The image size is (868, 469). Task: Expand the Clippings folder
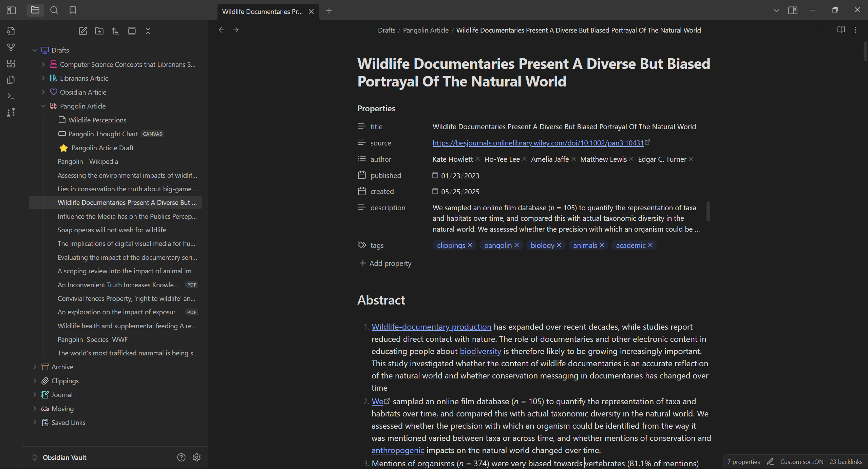point(35,380)
